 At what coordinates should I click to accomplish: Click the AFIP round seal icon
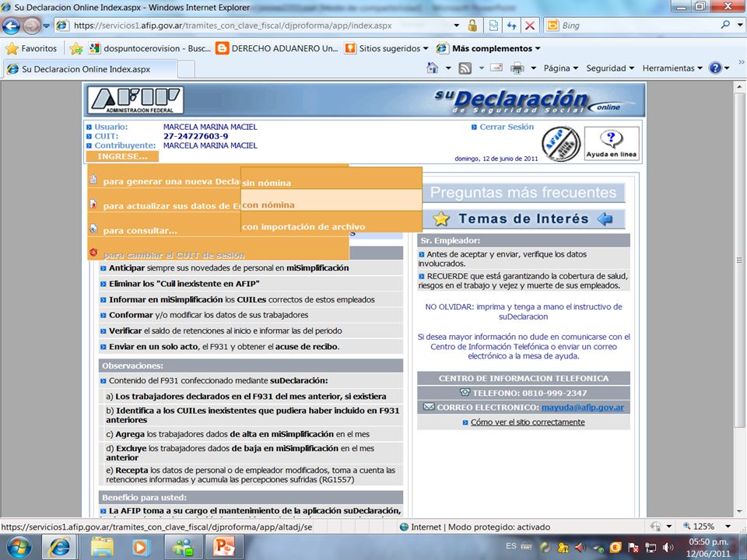click(x=561, y=144)
